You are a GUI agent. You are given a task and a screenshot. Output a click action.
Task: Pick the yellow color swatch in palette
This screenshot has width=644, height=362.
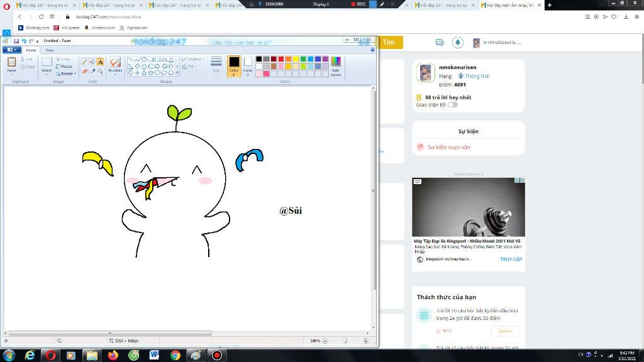(296, 59)
